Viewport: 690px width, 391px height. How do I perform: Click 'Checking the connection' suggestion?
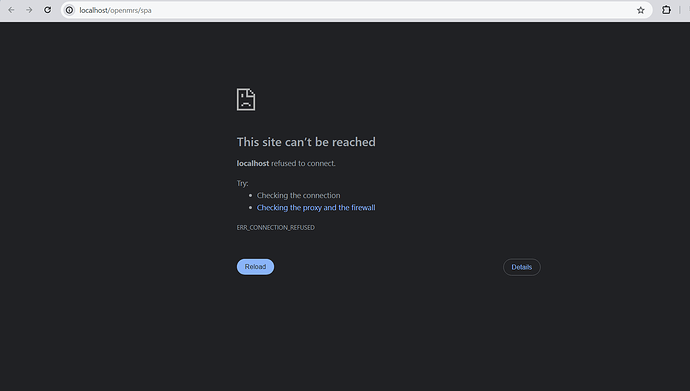click(x=298, y=195)
